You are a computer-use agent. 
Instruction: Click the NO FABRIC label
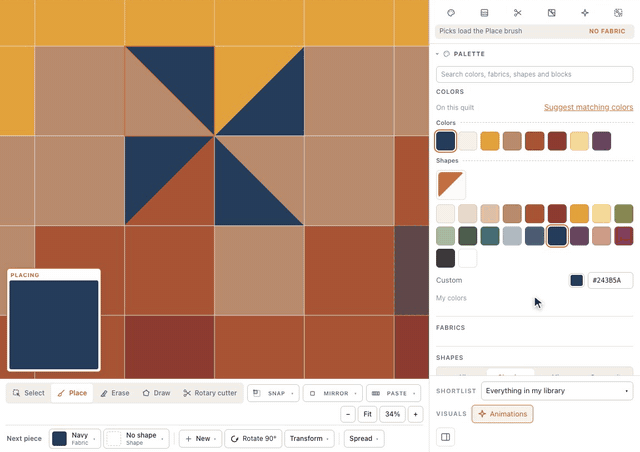[x=607, y=31]
